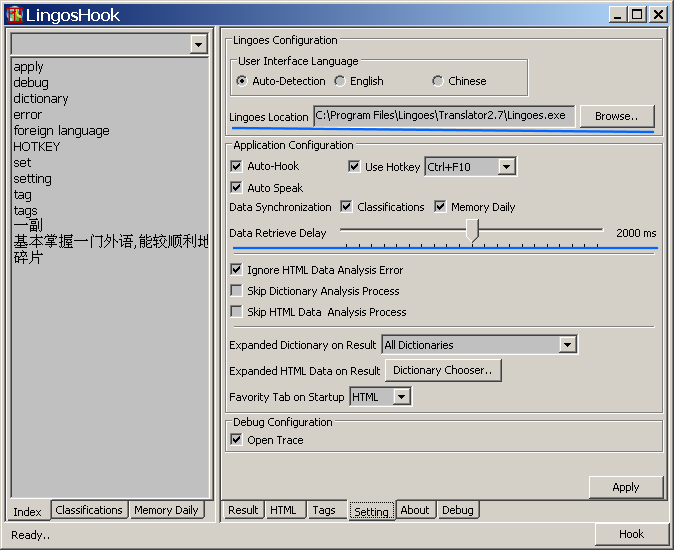Screen dimensions: 674x550
Task: Minimize the LingosHook window
Action: point(618,15)
